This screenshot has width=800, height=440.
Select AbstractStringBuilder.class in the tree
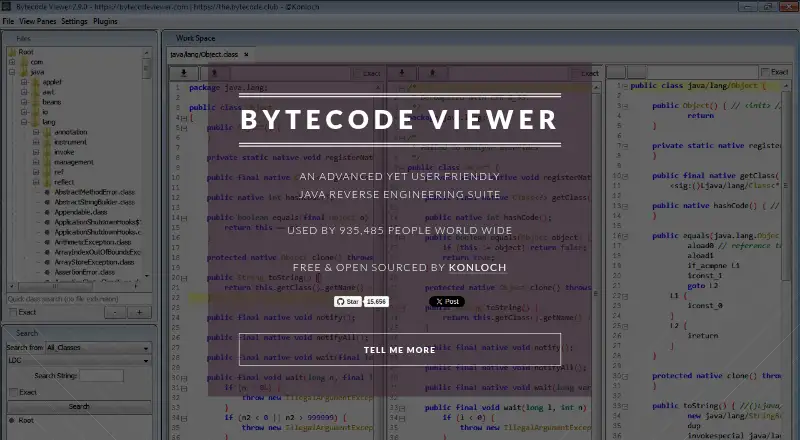tap(94, 202)
